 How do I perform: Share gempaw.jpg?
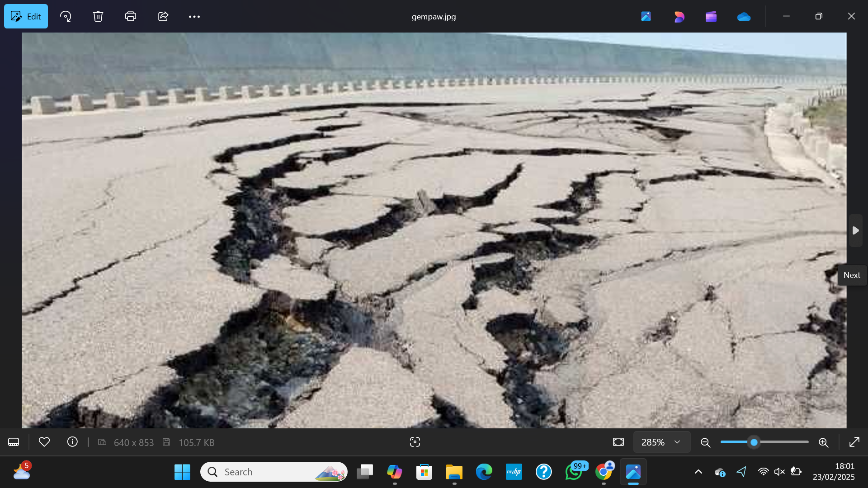click(x=163, y=16)
